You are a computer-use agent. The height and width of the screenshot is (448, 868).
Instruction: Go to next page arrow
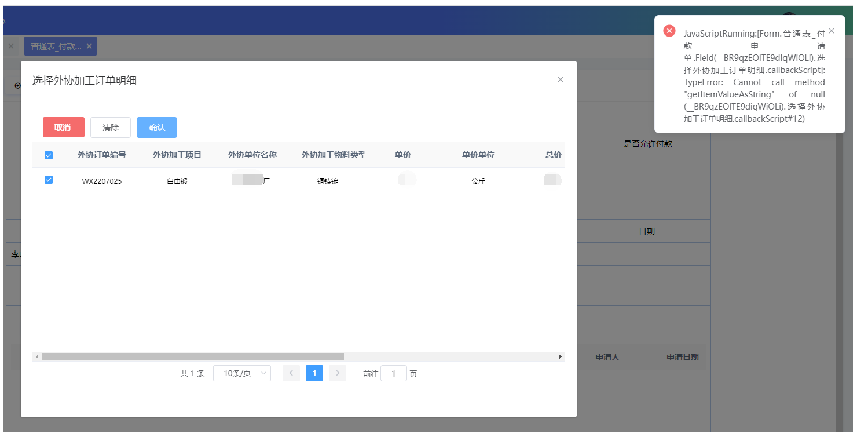338,373
